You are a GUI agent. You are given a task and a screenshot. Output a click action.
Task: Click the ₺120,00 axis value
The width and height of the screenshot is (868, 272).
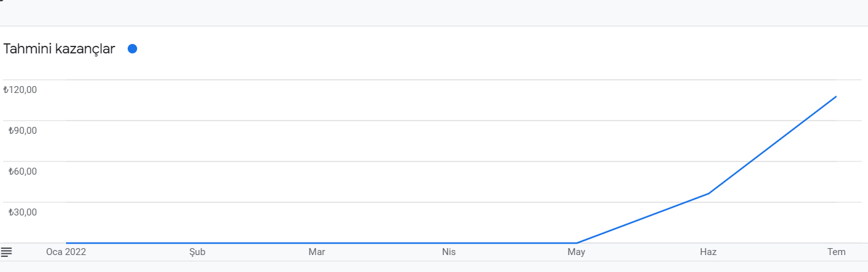pos(20,90)
